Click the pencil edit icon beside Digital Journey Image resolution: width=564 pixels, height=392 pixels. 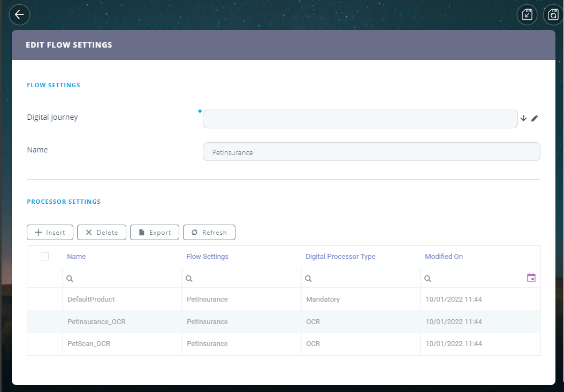[534, 118]
